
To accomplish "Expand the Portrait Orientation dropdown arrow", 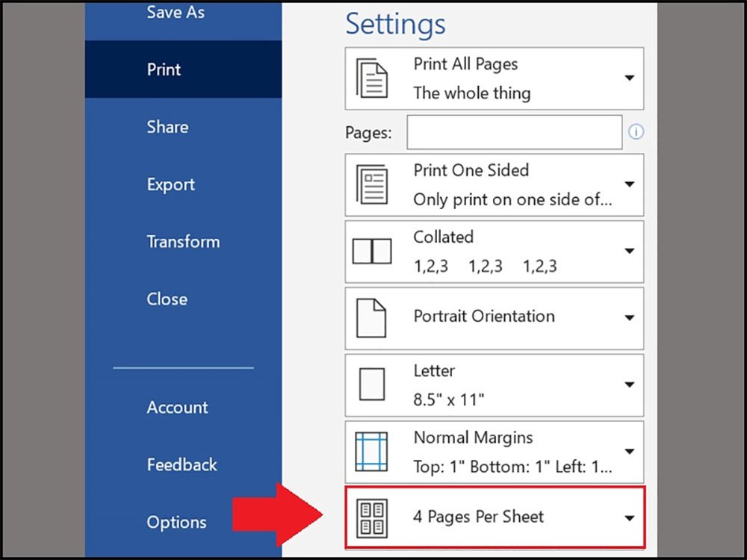I will tap(629, 318).
